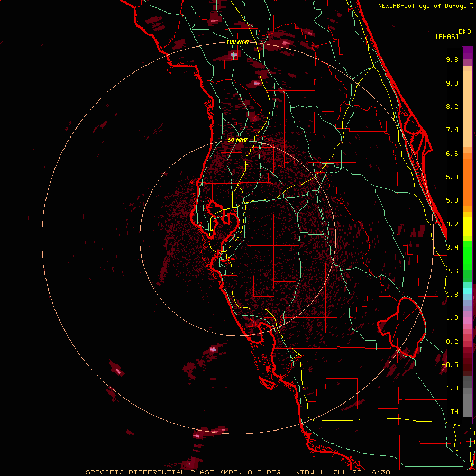The image size is (476, 476).
Task: Click the 5.0 scale value
Action: [452, 200]
